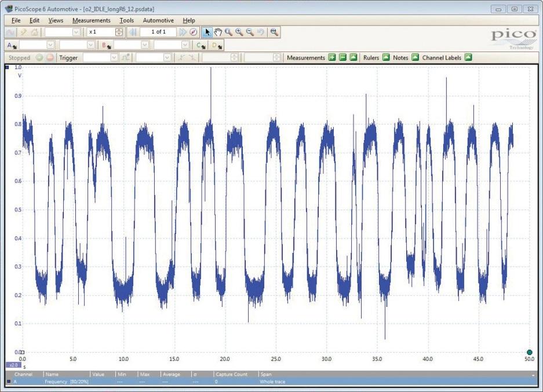Click the x2.0 horizontal zoom indicator
543x392 pixels.
(13, 365)
